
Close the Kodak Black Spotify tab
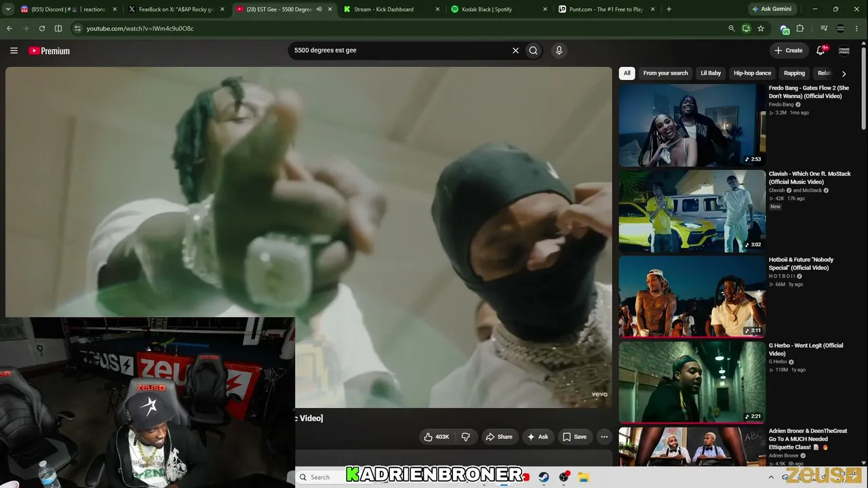coord(545,9)
